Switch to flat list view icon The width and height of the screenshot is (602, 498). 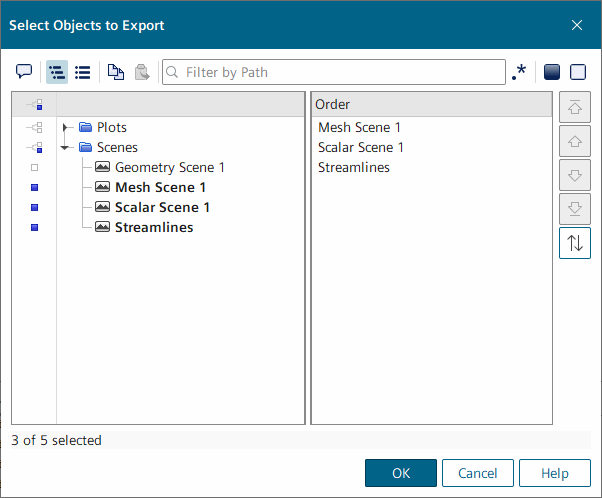click(x=83, y=72)
